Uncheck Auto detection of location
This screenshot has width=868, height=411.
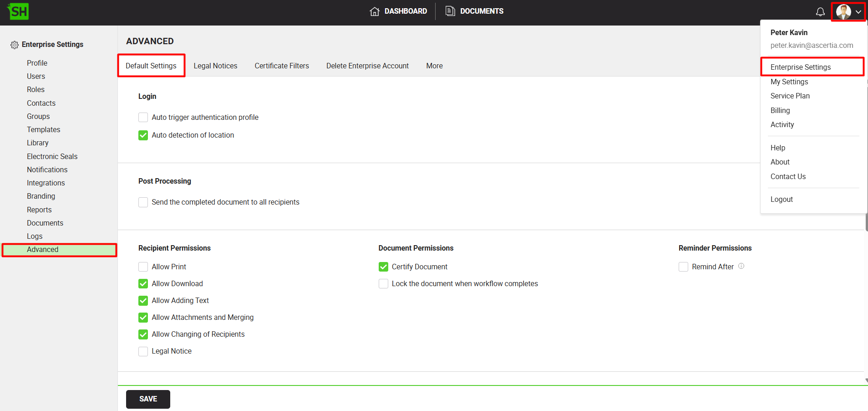(143, 135)
